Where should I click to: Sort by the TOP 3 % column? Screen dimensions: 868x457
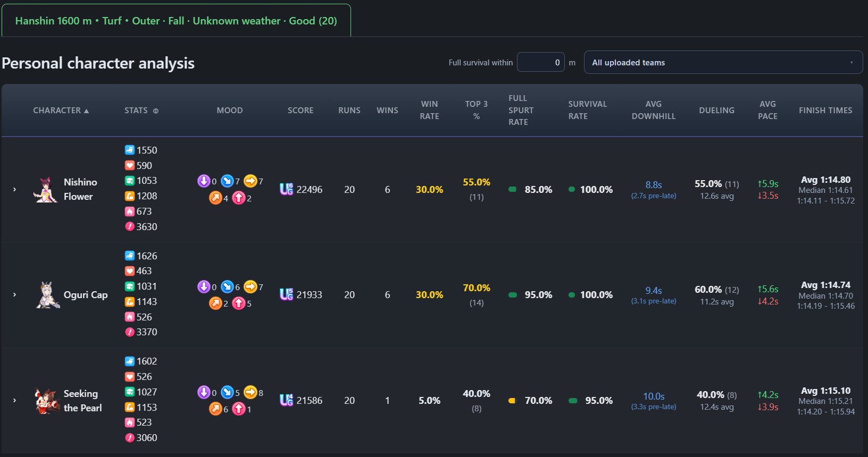477,110
